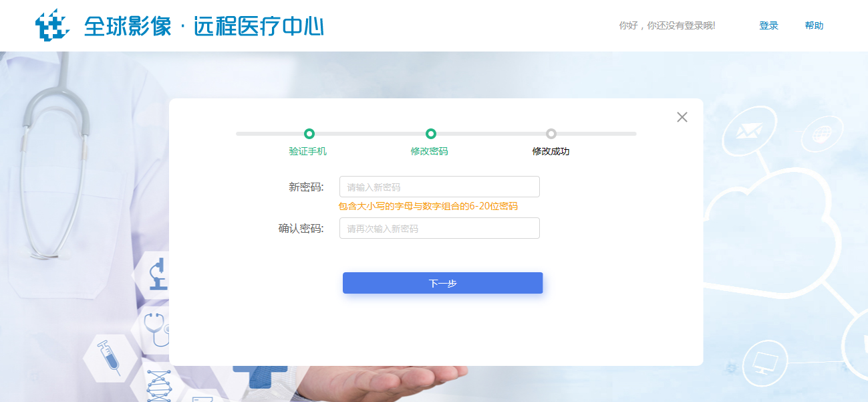The width and height of the screenshot is (868, 402).
Task: Focus the 确认密码 input field
Action: tap(439, 228)
